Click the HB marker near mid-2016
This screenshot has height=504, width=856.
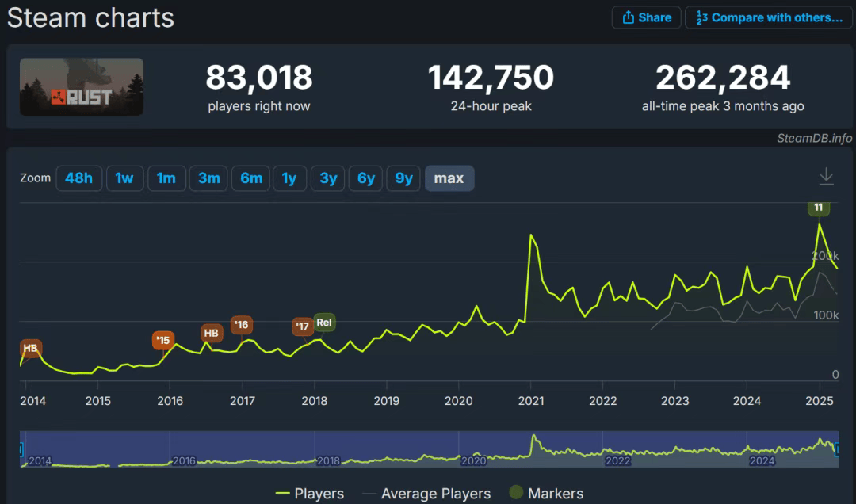click(x=212, y=333)
